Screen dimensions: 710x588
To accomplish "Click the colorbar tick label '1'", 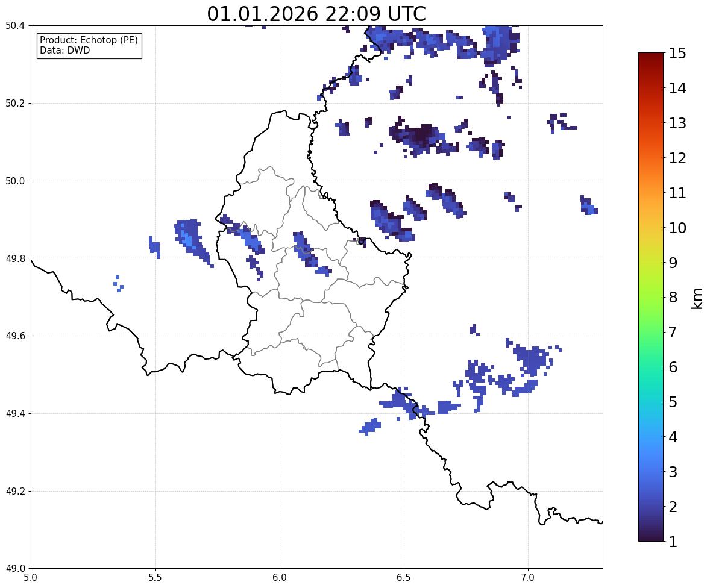I will [x=673, y=542].
